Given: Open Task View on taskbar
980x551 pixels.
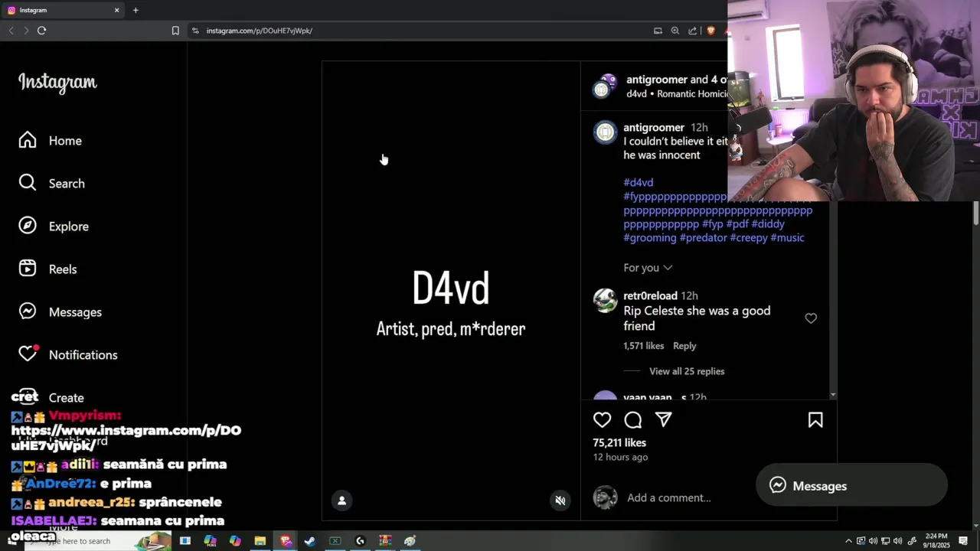Looking at the screenshot, I should tap(185, 541).
